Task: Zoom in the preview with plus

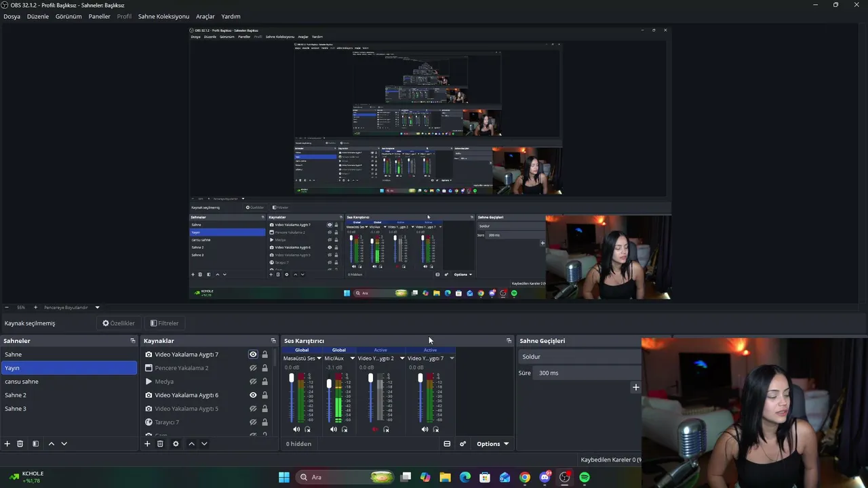Action: tap(35, 308)
